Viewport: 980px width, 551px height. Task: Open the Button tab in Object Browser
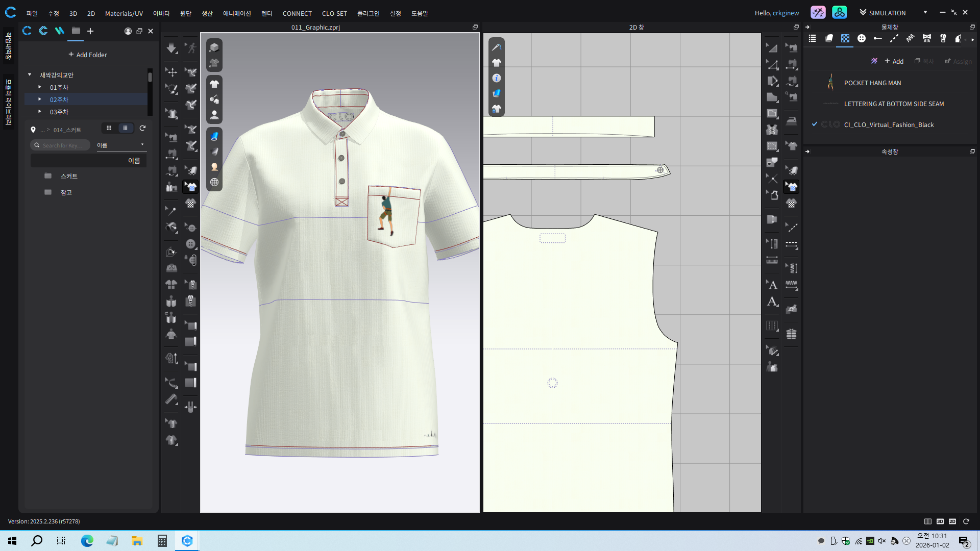coord(862,38)
